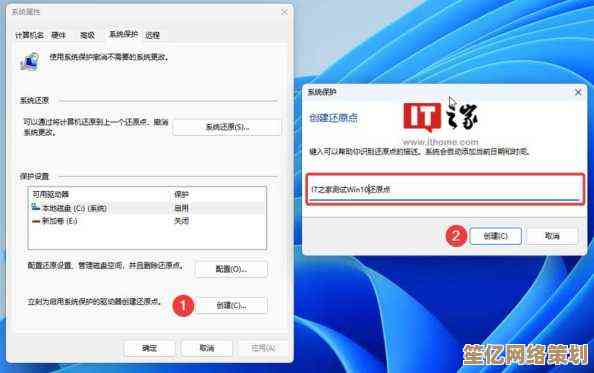Select the 本地磁盘 (C:) (系统) drive row
The image size is (594, 373).
[147, 208]
